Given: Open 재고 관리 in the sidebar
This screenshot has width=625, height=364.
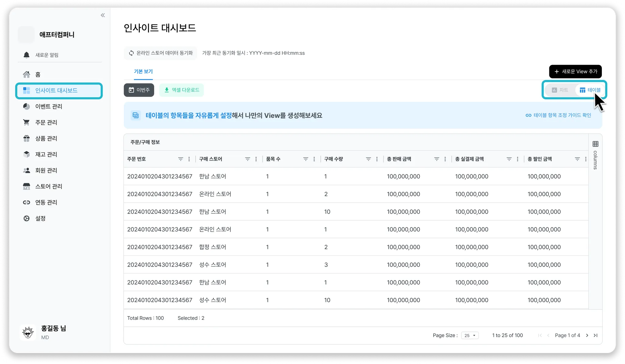Looking at the screenshot, I should click(x=46, y=154).
